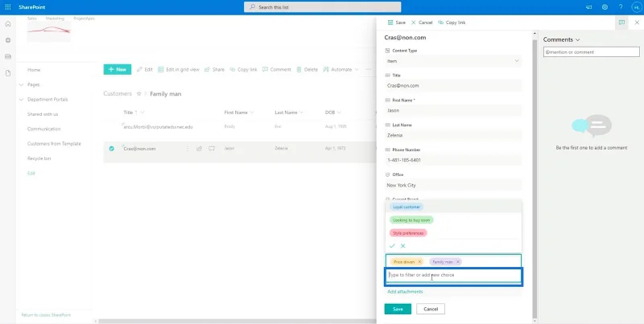Image resolution: width=644 pixels, height=324 pixels.
Task: Toggle the comments pane icon
Action: (621, 23)
